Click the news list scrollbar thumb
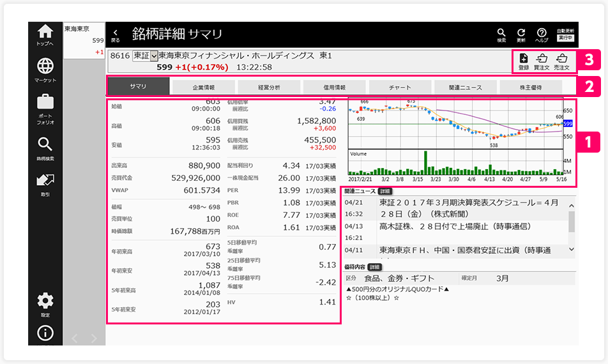This screenshot has height=364, width=608. pyautogui.click(x=572, y=222)
